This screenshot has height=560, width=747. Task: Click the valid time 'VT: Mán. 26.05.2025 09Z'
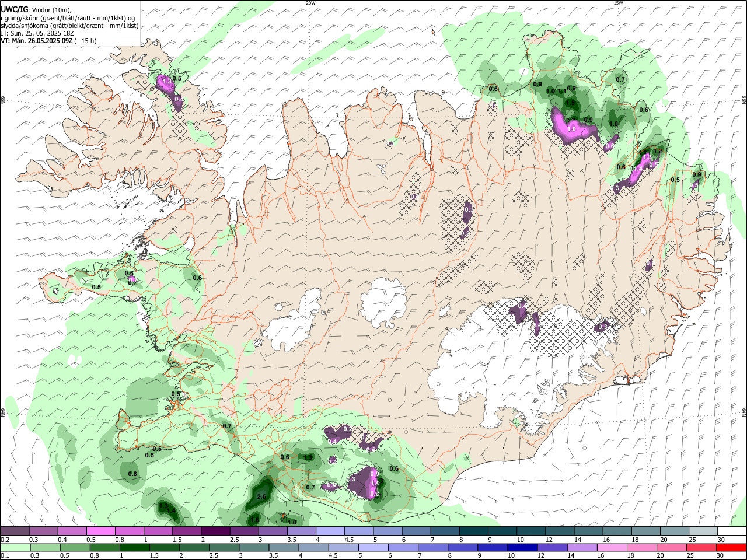37,41
